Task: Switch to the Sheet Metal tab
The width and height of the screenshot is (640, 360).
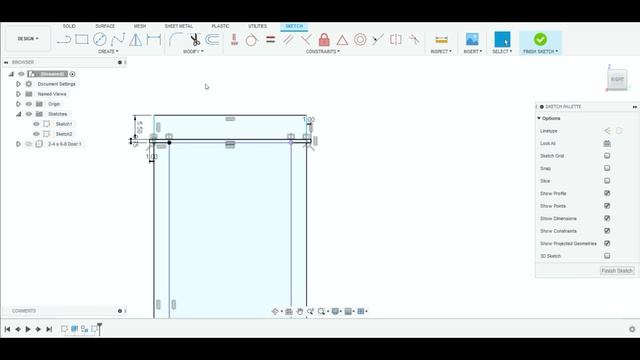Action: [x=178, y=26]
